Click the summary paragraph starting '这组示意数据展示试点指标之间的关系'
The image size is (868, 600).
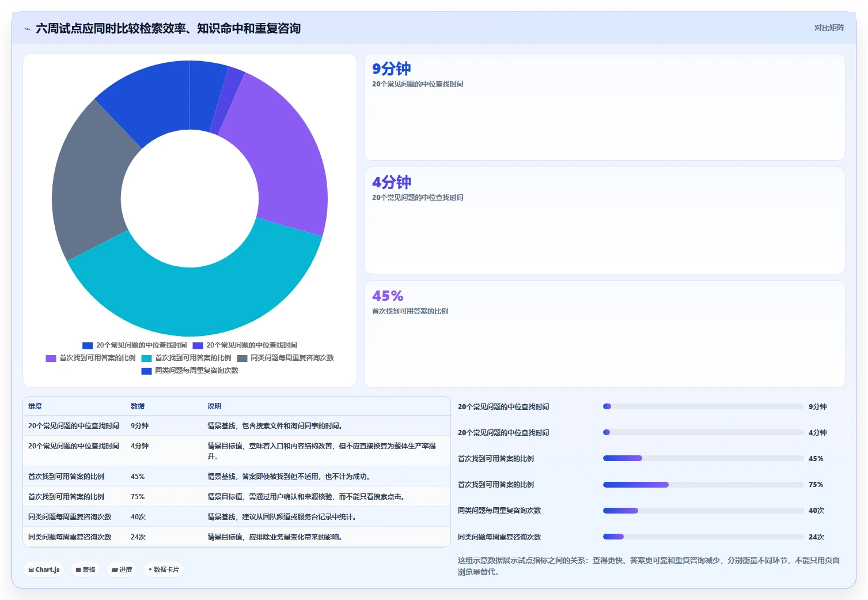point(649,566)
